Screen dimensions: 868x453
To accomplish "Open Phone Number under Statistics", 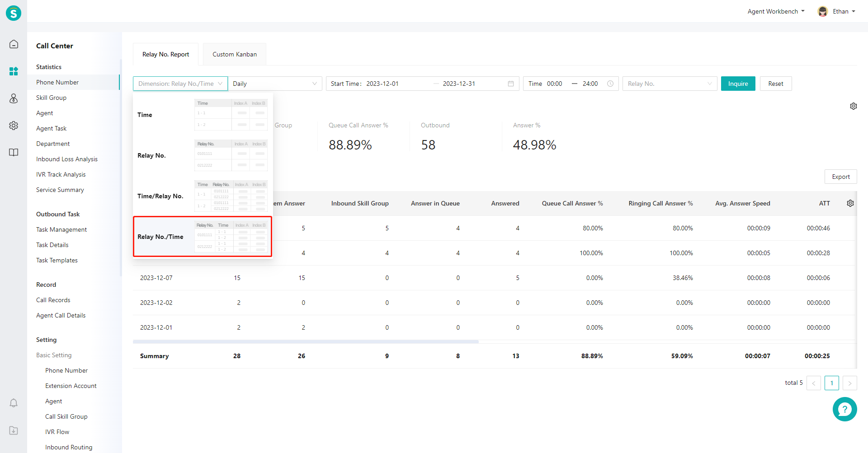I will 57,82.
